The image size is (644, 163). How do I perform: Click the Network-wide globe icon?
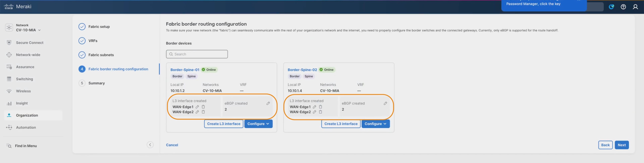(9, 55)
